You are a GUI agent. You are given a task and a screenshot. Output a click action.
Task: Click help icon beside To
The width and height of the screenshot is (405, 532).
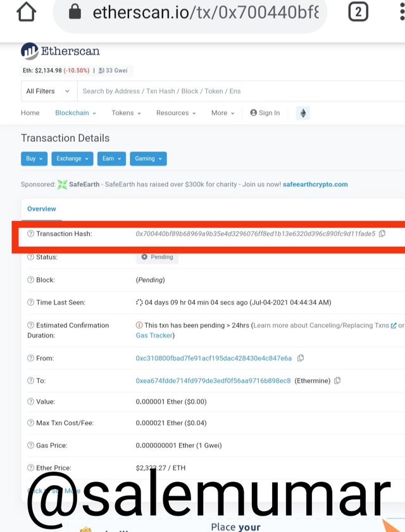[30, 381]
